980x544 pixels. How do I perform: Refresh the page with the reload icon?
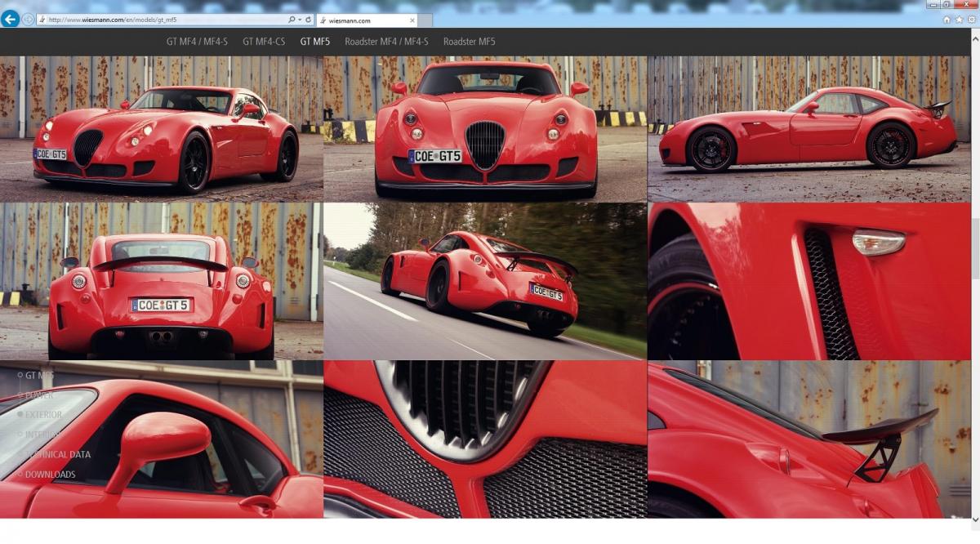click(308, 20)
